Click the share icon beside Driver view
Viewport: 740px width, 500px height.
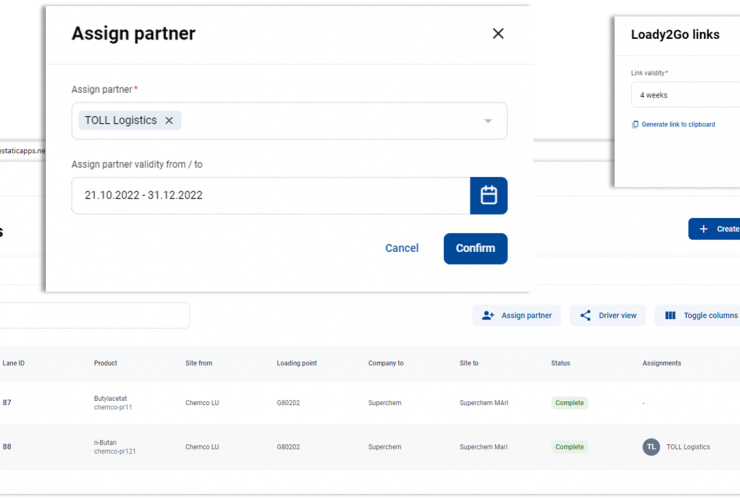coord(585,315)
